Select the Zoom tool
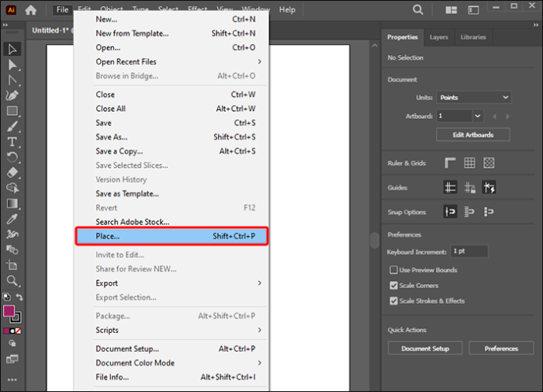 [12, 281]
